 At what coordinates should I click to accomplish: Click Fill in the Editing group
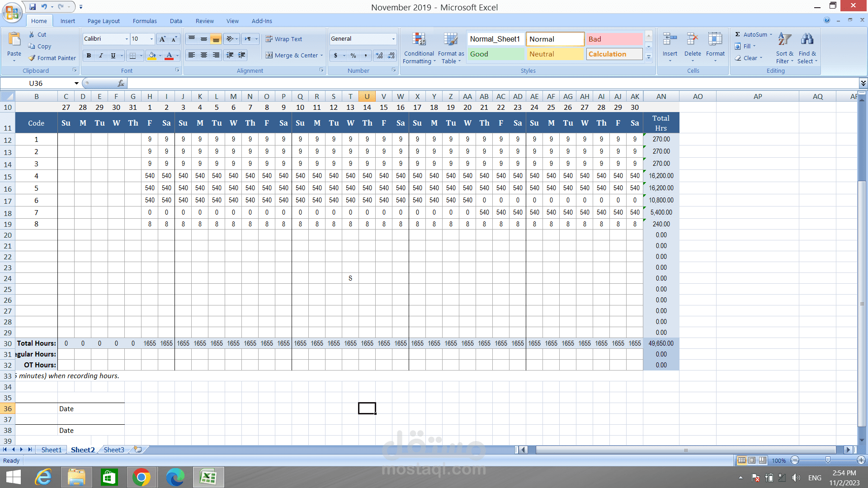(x=745, y=46)
